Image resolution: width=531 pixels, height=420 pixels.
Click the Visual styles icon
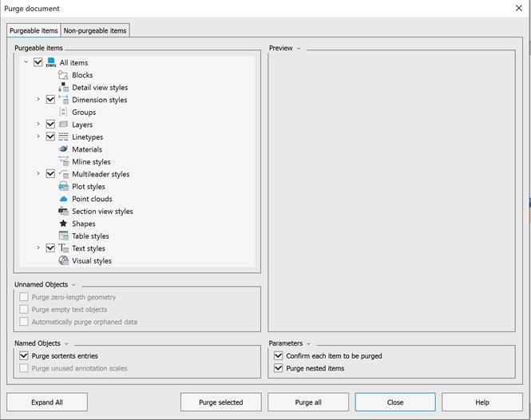[63, 260]
